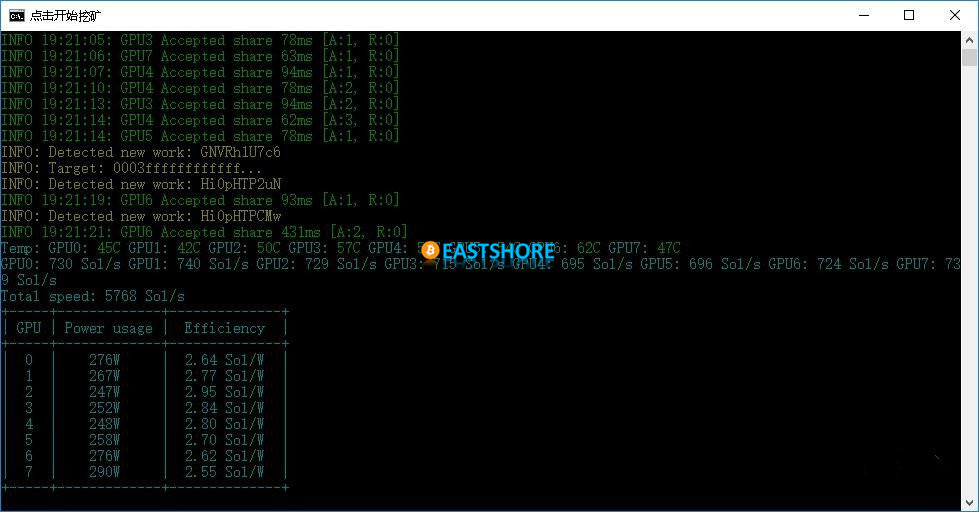
Task: Click the GPU6: 724 Sol/s speed reading
Action: (x=829, y=264)
